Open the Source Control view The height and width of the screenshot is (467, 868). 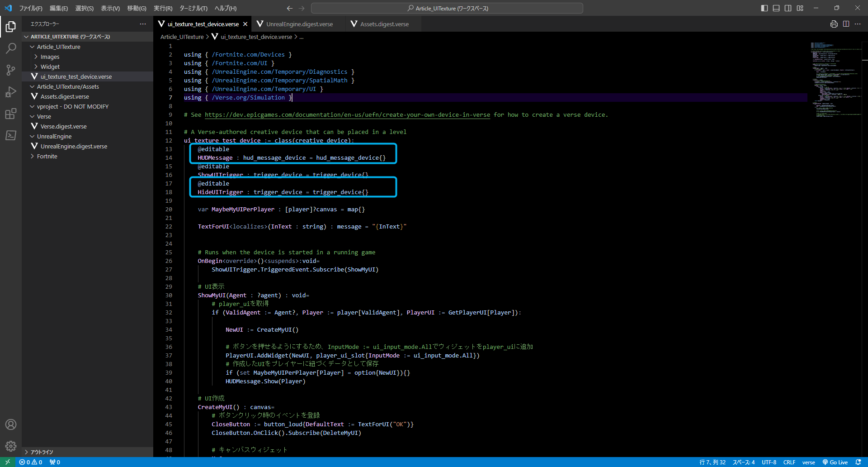[11, 70]
